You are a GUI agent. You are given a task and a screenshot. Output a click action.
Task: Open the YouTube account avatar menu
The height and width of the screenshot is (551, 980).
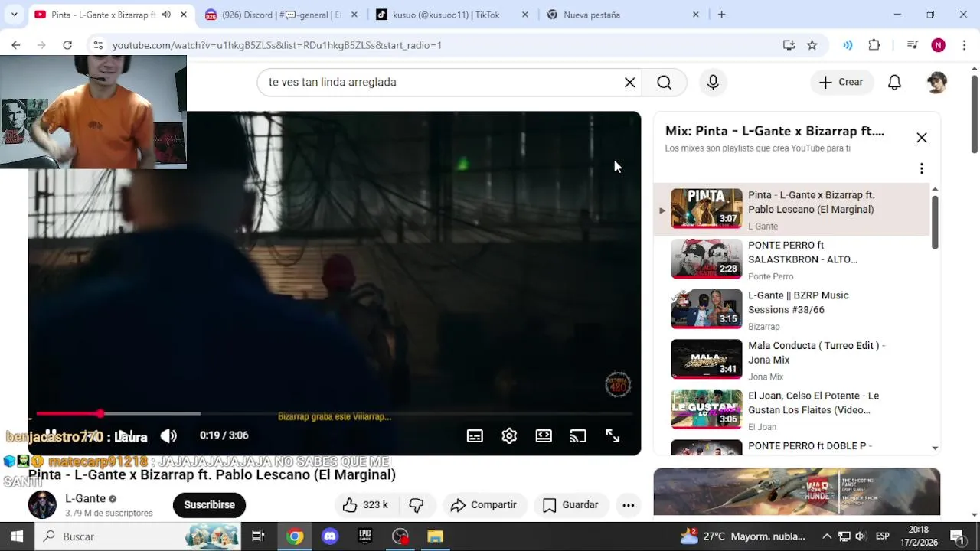coord(936,82)
